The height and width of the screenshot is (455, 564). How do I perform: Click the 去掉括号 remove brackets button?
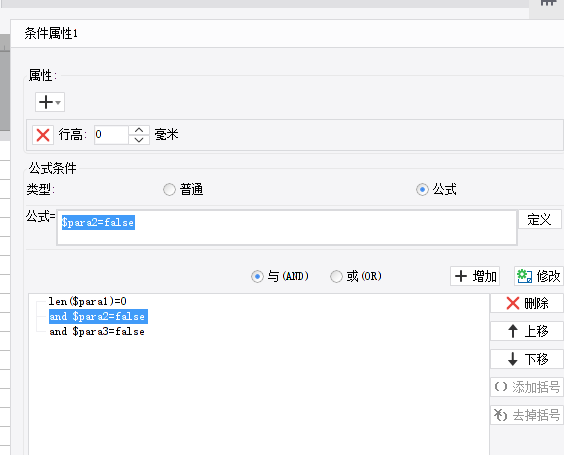[527, 415]
